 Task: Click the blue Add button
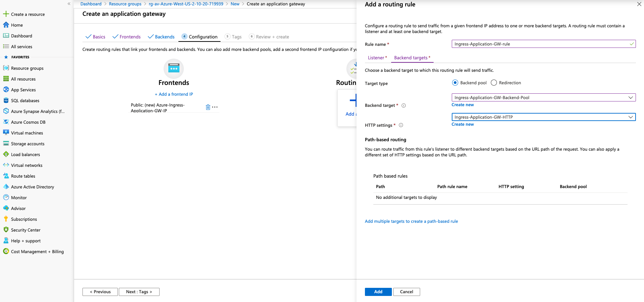378,292
